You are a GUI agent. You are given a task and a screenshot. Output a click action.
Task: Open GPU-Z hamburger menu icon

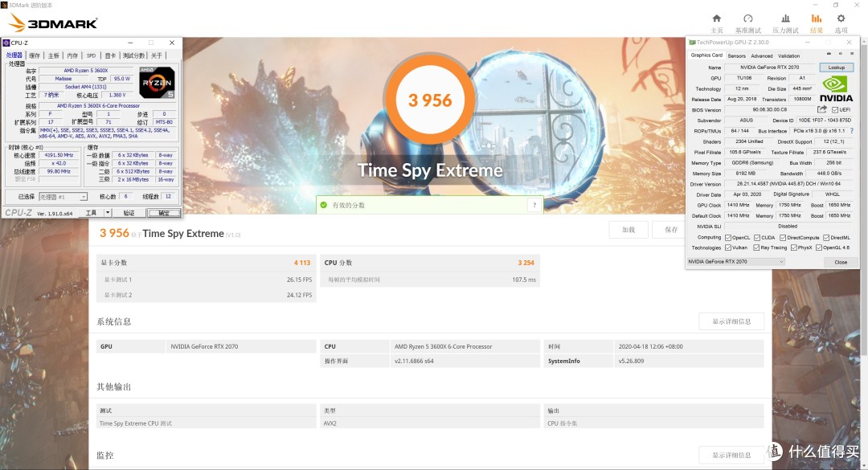coord(851,54)
